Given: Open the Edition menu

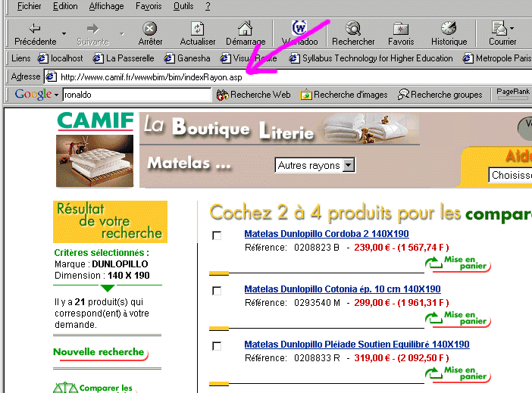Looking at the screenshot, I should [65, 6].
